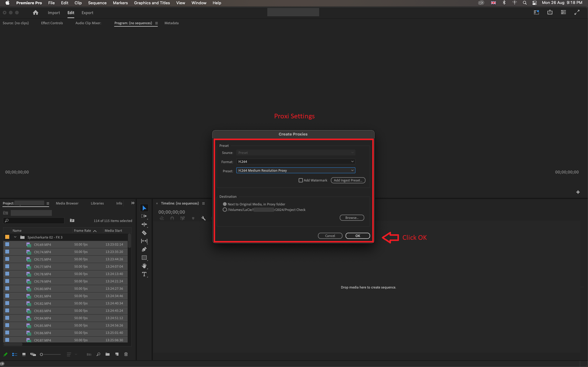The image size is (588, 367).
Task: Open the Graphics and Titles menu
Action: click(x=152, y=3)
